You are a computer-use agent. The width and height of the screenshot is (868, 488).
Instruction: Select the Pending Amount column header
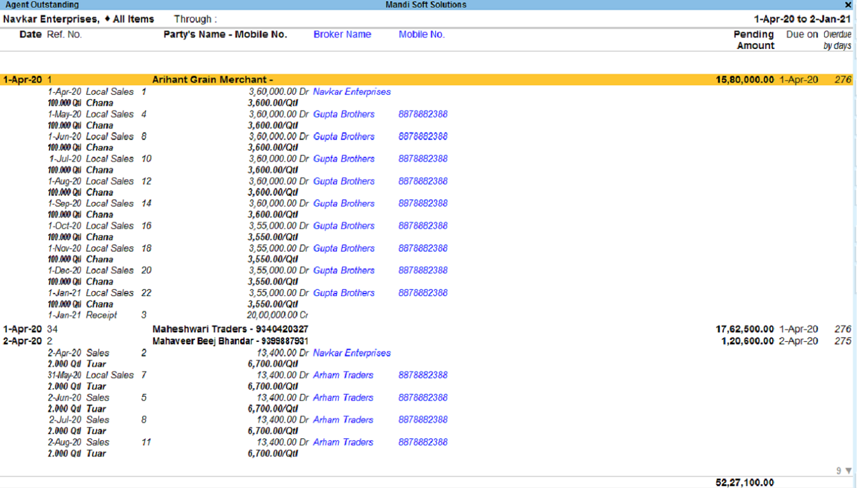(x=754, y=40)
